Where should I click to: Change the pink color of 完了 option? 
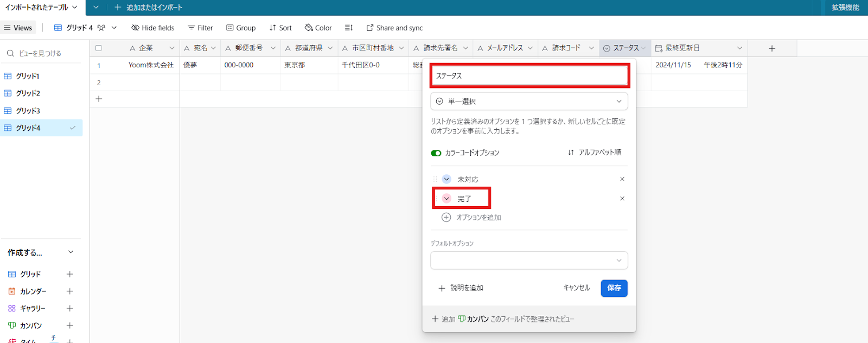coord(446,199)
